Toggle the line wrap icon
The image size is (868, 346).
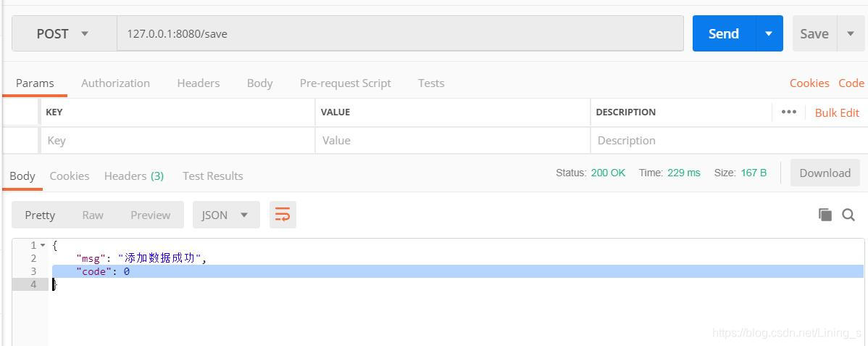[283, 215]
